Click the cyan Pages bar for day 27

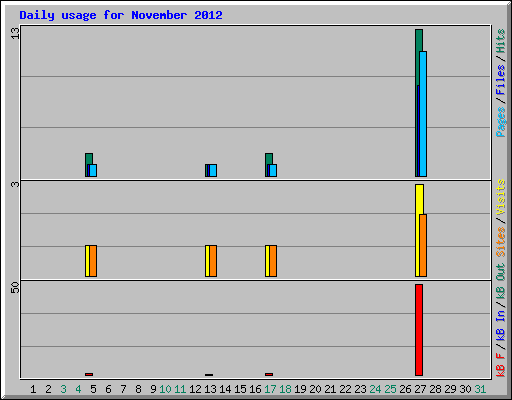click(423, 114)
